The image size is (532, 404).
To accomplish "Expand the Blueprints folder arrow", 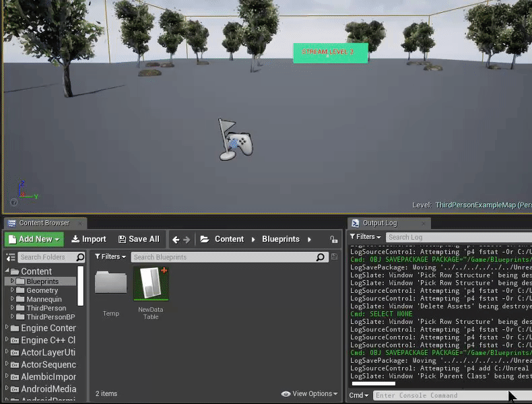I will pos(12,281).
